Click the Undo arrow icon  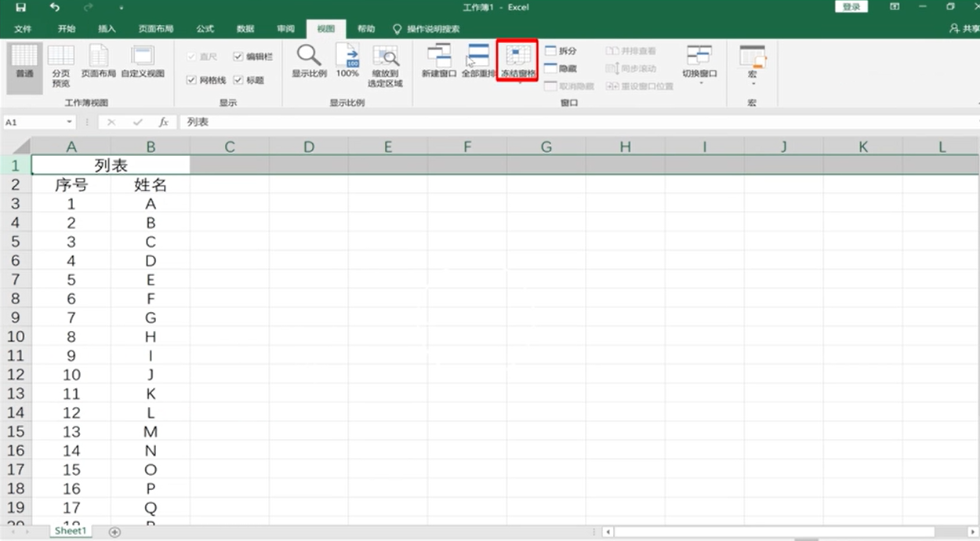pyautogui.click(x=54, y=7)
